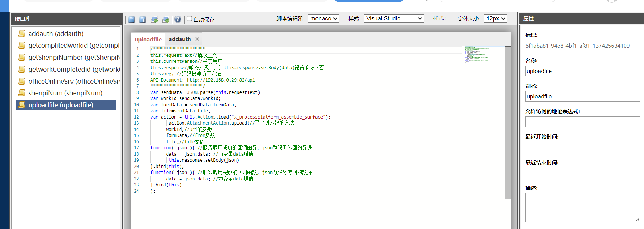Switch to the uploadfile editor tab
This screenshot has width=644, height=229.
[x=148, y=39]
